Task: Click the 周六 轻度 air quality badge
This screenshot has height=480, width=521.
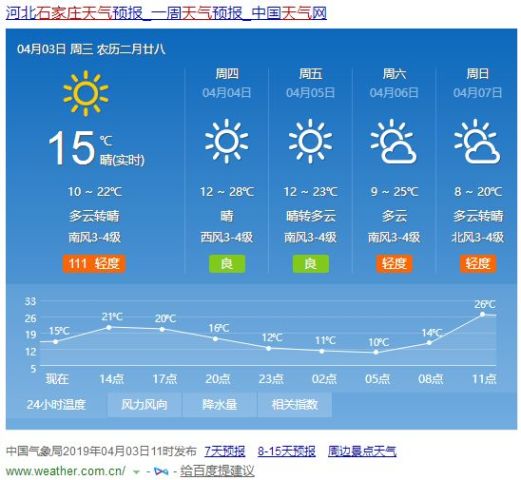Action: (394, 264)
